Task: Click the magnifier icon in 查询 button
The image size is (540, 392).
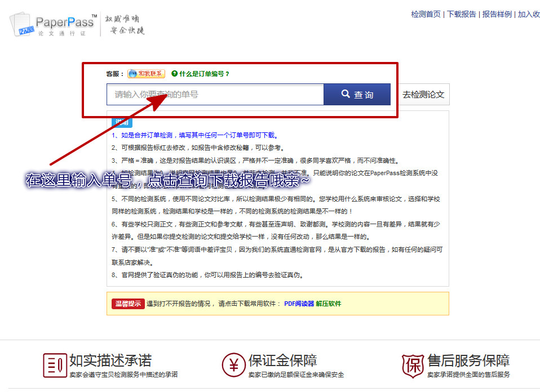Action: 346,93
